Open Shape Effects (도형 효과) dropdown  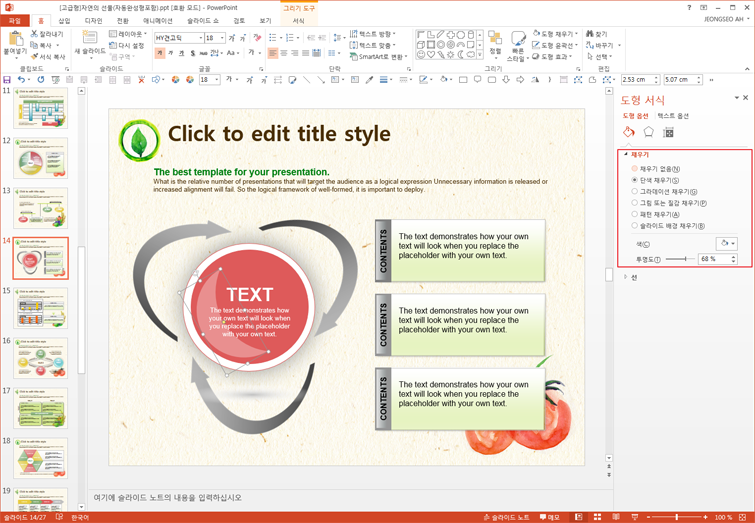pos(552,56)
